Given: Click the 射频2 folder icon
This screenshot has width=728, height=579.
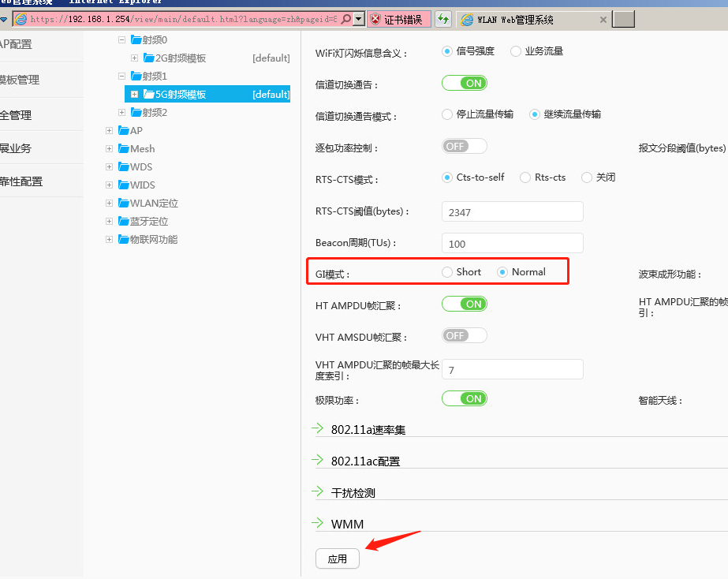Looking at the screenshot, I should (x=136, y=112).
